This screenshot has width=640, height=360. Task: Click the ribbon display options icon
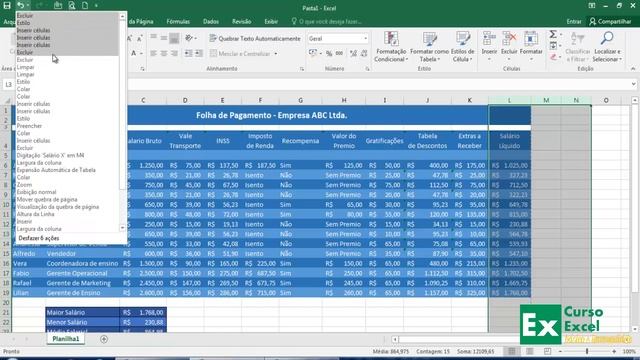(x=591, y=6)
